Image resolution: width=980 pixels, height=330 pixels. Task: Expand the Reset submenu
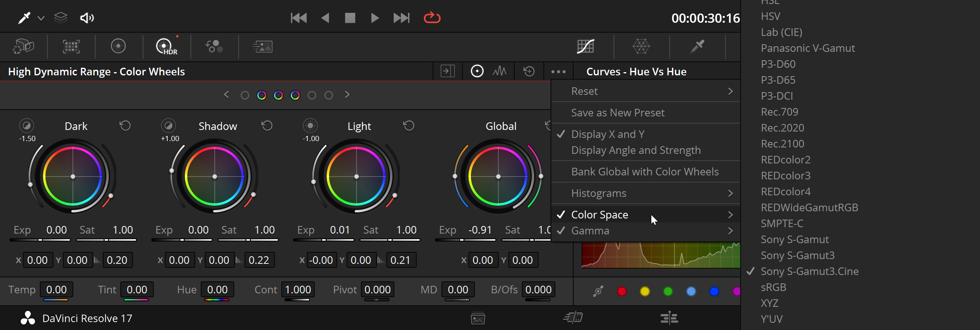pyautogui.click(x=646, y=91)
